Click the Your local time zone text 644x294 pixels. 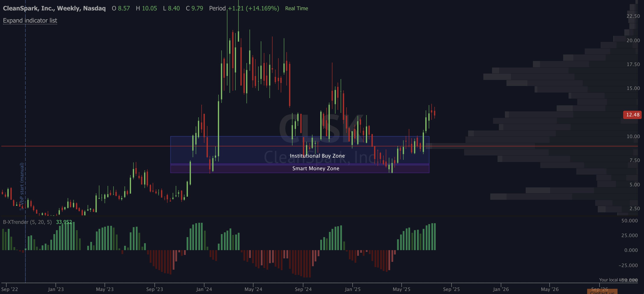click(x=618, y=280)
